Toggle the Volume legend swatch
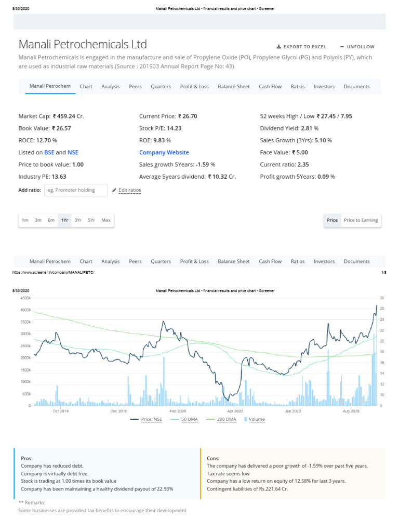399x532 pixels. click(246, 419)
